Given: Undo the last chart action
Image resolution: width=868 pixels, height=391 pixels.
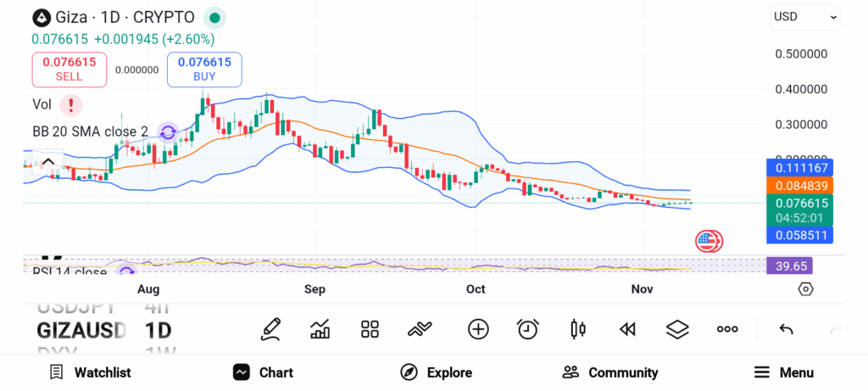Looking at the screenshot, I should [786, 329].
